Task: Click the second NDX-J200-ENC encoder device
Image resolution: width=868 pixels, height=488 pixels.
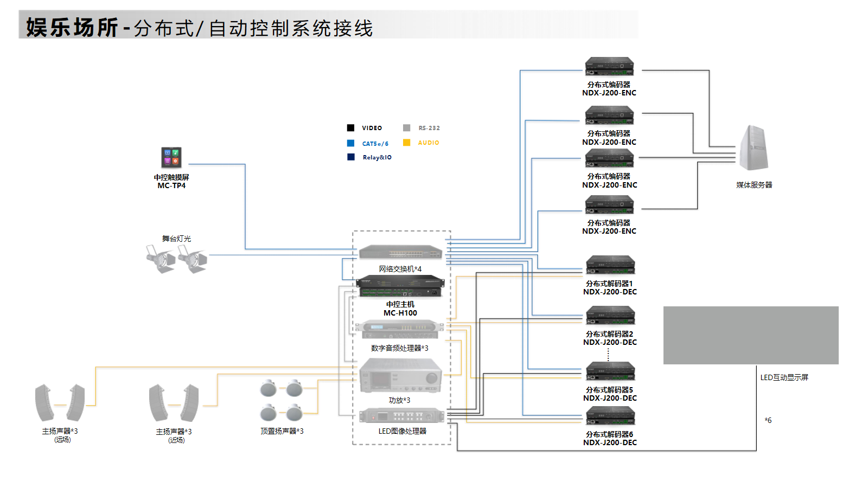Action: [x=609, y=115]
